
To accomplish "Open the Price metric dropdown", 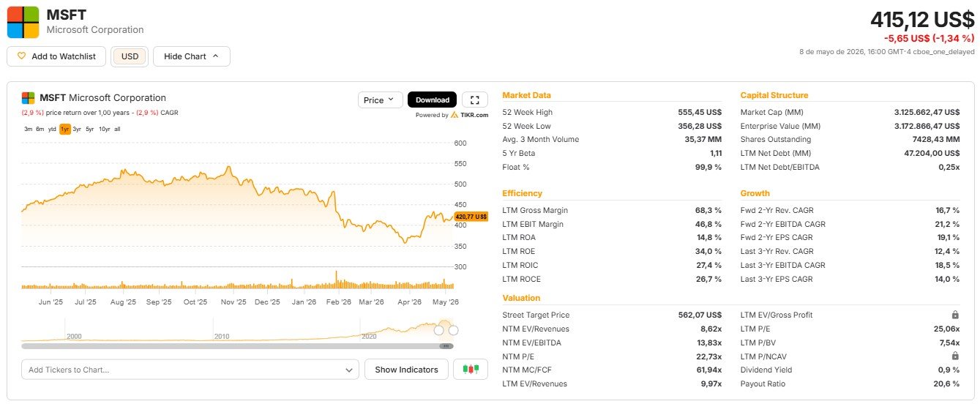I will [380, 100].
